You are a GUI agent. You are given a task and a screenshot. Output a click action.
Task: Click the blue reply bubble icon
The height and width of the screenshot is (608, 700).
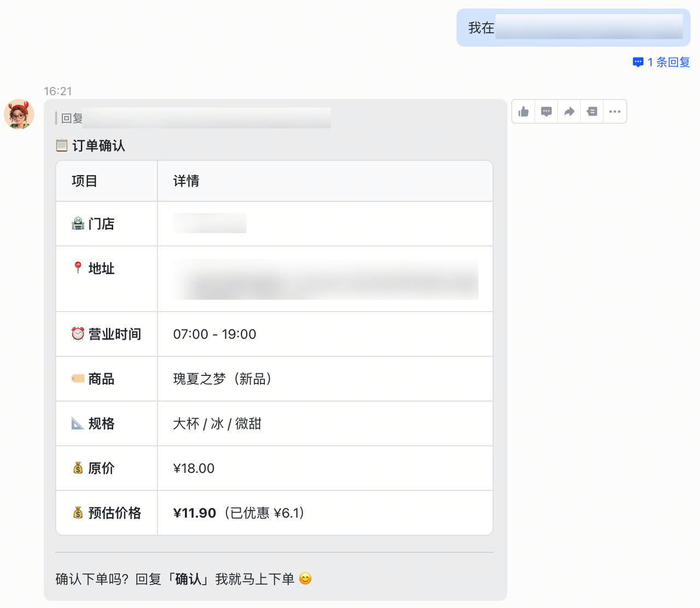pyautogui.click(x=638, y=62)
